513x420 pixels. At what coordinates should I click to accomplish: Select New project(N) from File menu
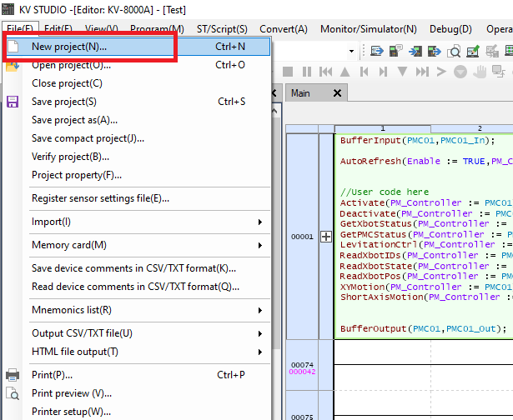pyautogui.click(x=69, y=47)
